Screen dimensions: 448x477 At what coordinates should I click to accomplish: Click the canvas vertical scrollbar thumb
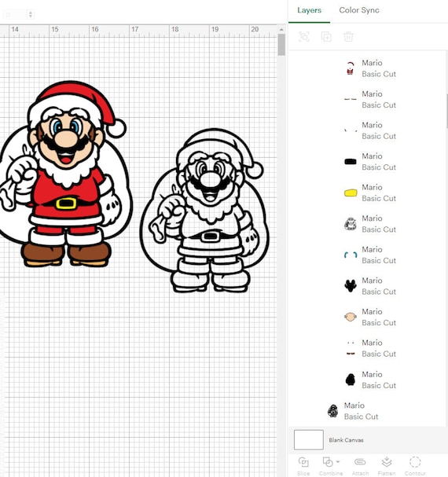click(x=281, y=45)
